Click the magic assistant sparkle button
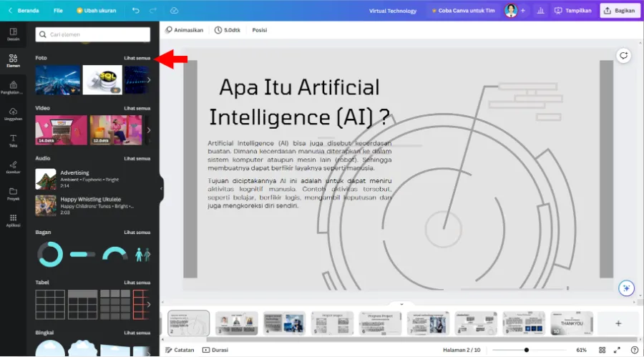 (x=626, y=288)
